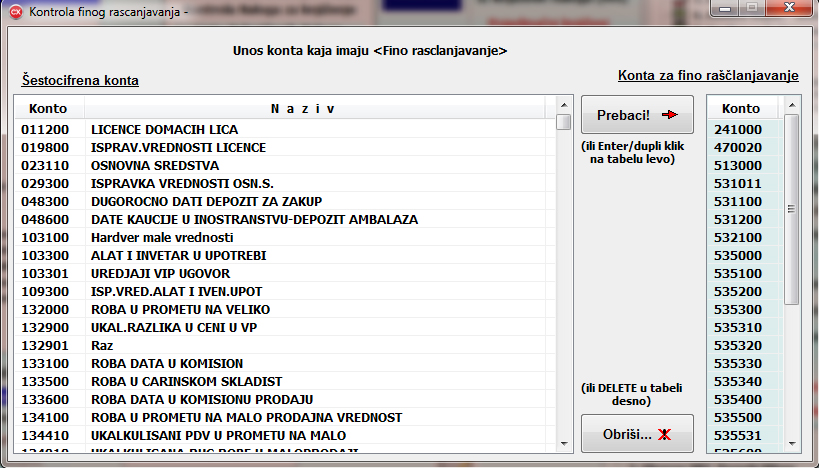Click the Šestocifrena konta heading
Image resolution: width=819 pixels, height=468 pixels.
[x=80, y=80]
